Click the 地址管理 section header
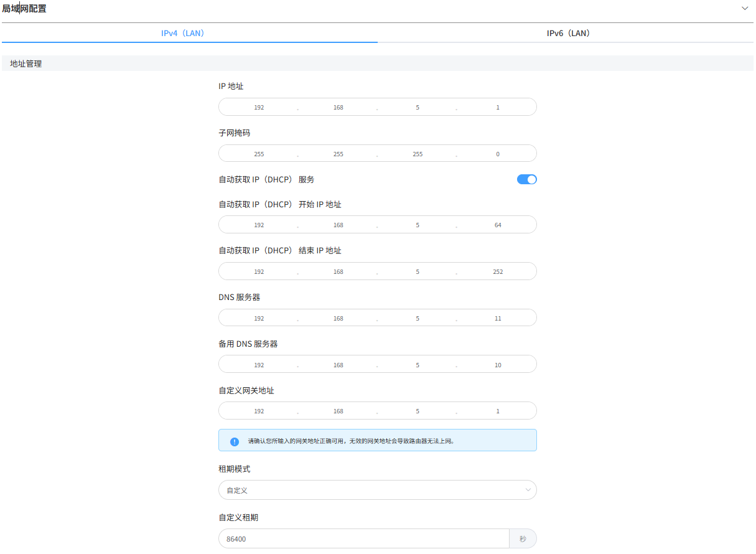756x554 pixels. 26,63
